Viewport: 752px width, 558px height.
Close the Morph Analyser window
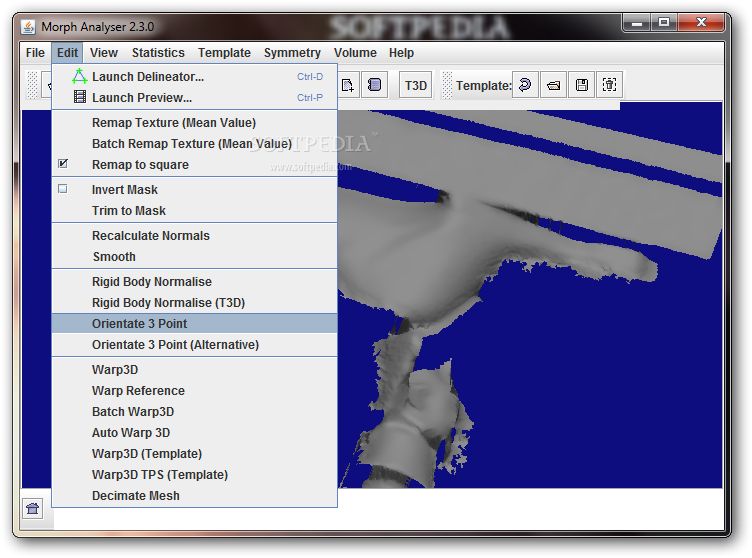click(x=701, y=22)
